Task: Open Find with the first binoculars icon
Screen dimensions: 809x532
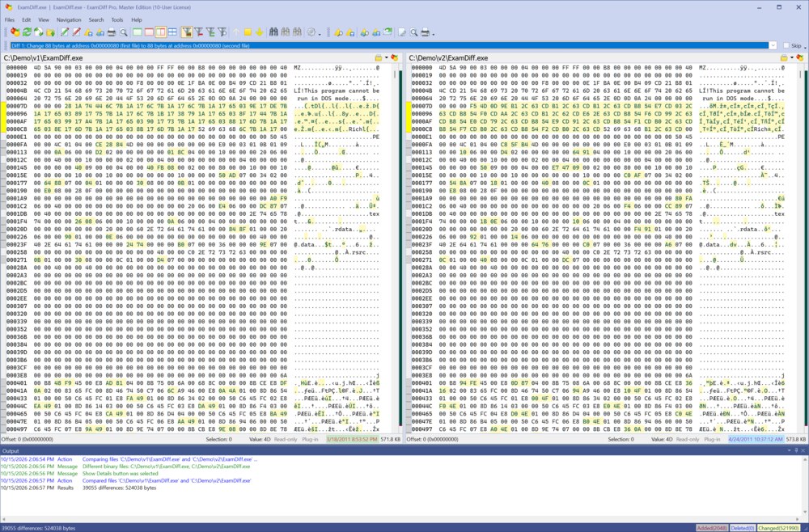Action: tap(273, 32)
